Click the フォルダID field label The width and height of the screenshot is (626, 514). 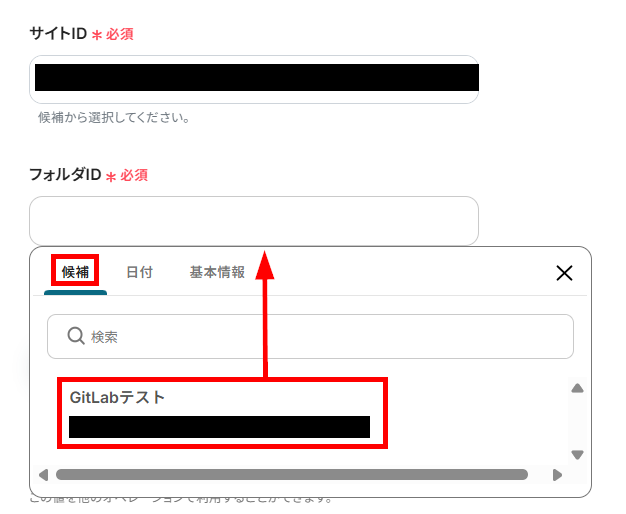pyautogui.click(x=65, y=175)
